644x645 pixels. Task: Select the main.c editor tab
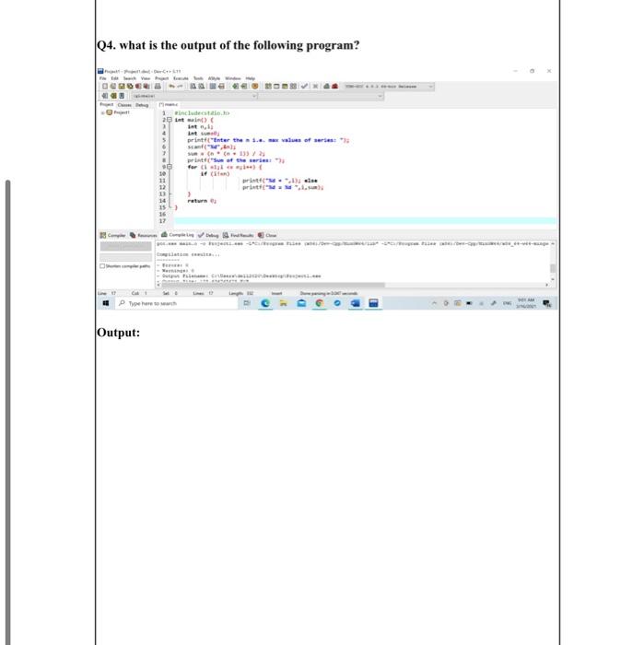(169, 105)
